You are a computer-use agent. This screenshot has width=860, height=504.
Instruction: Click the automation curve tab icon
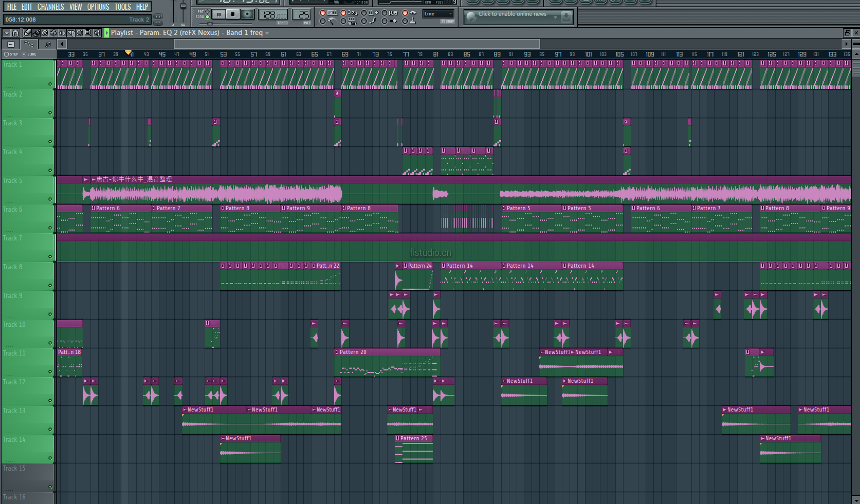tap(29, 44)
